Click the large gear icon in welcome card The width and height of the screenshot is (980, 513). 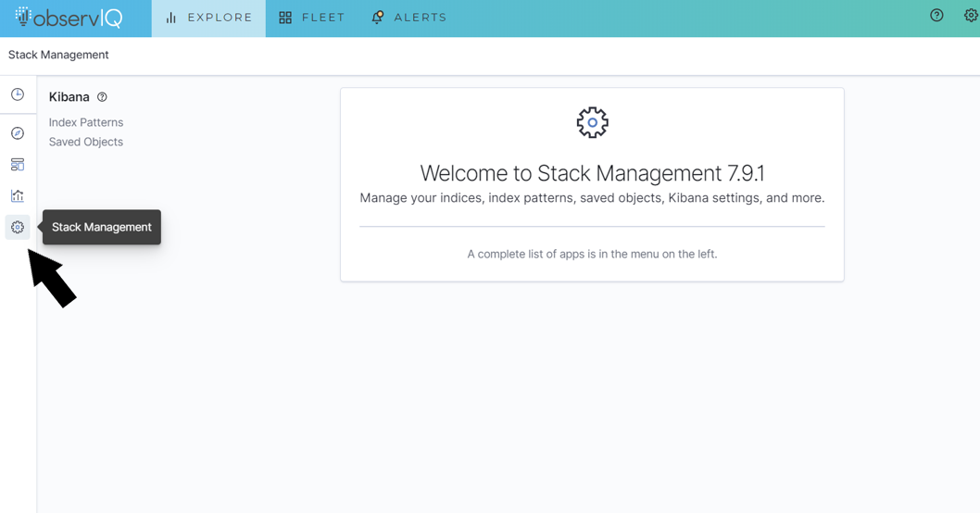593,122
